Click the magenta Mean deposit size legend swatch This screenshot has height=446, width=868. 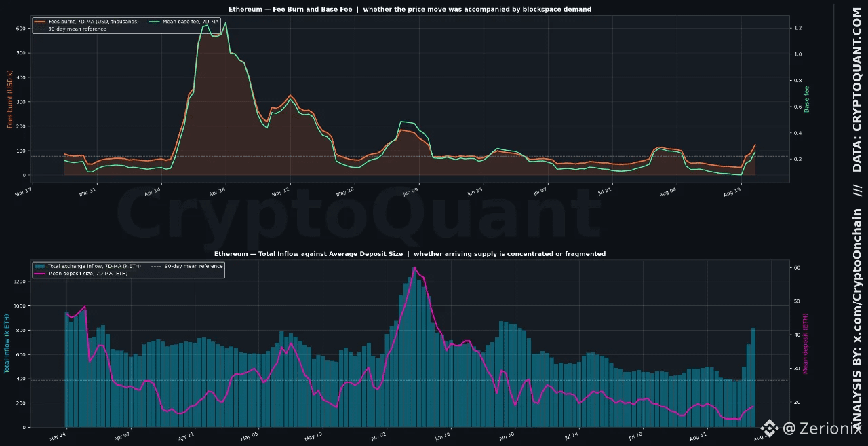tap(40, 273)
